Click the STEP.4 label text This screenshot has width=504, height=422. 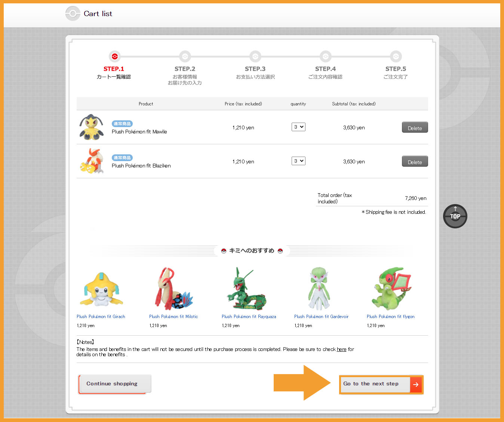[325, 69]
